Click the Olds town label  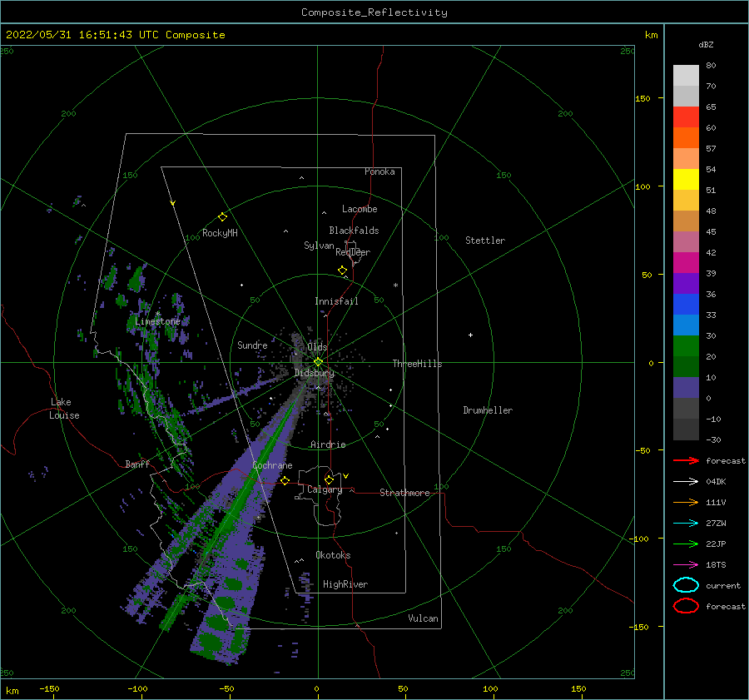[317, 347]
